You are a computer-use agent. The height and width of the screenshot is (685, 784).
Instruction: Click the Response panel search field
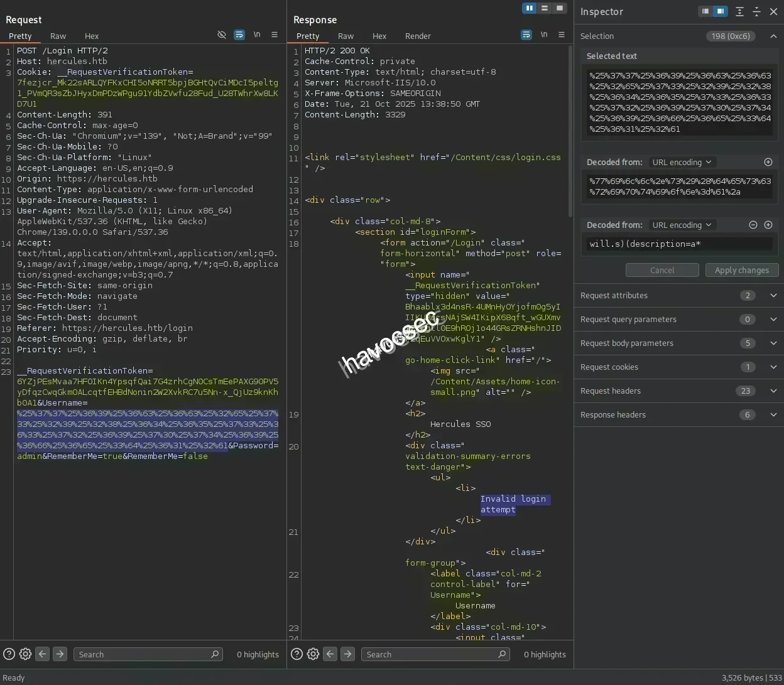coord(430,654)
